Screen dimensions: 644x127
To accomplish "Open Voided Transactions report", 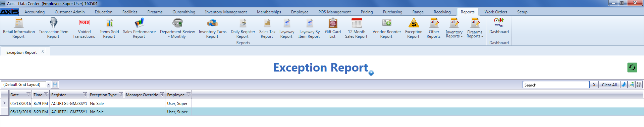I will click(84, 28).
